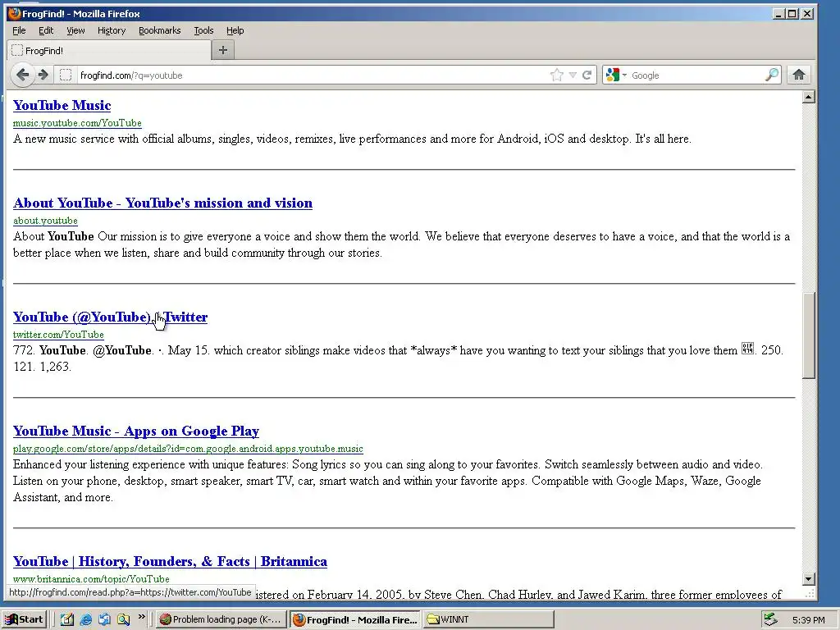Switch to Problem loading page taskbar window
This screenshot has height=630, width=840.
pos(221,620)
